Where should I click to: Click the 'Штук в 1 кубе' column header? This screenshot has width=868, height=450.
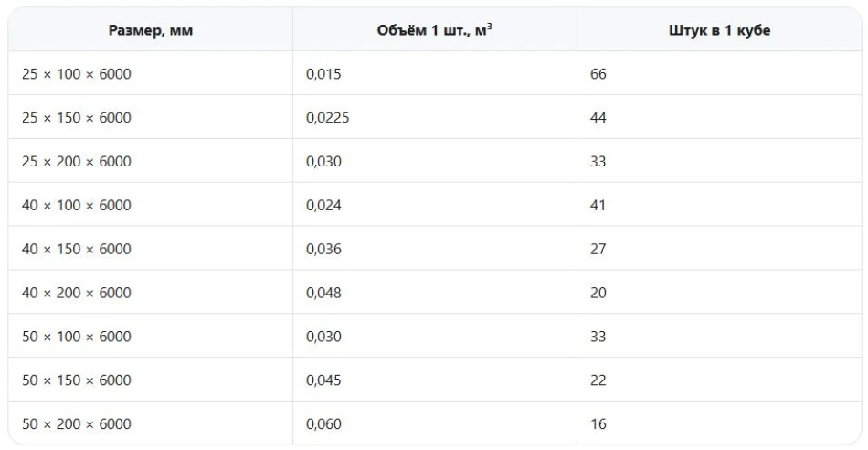point(720,30)
